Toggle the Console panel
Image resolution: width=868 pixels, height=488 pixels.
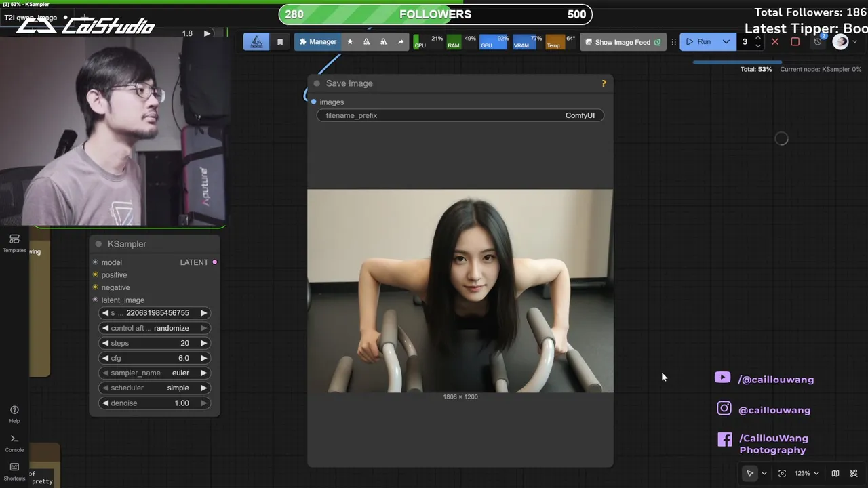pyautogui.click(x=14, y=443)
